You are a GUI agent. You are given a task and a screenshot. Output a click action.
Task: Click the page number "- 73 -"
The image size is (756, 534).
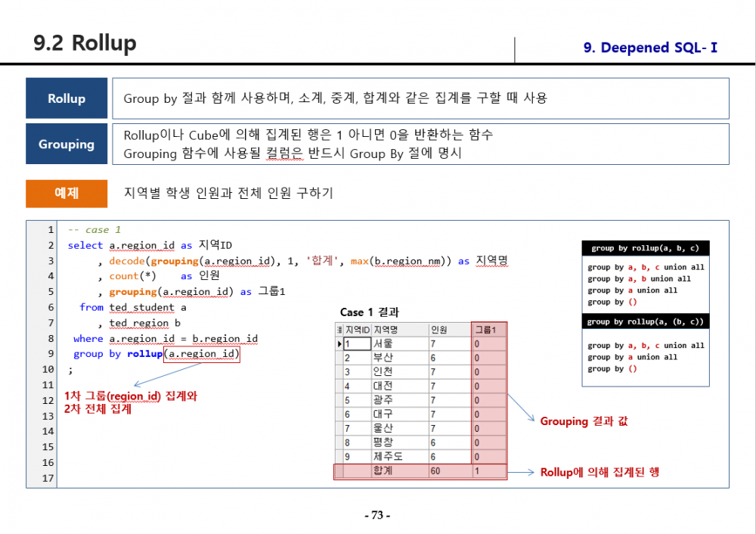377,515
